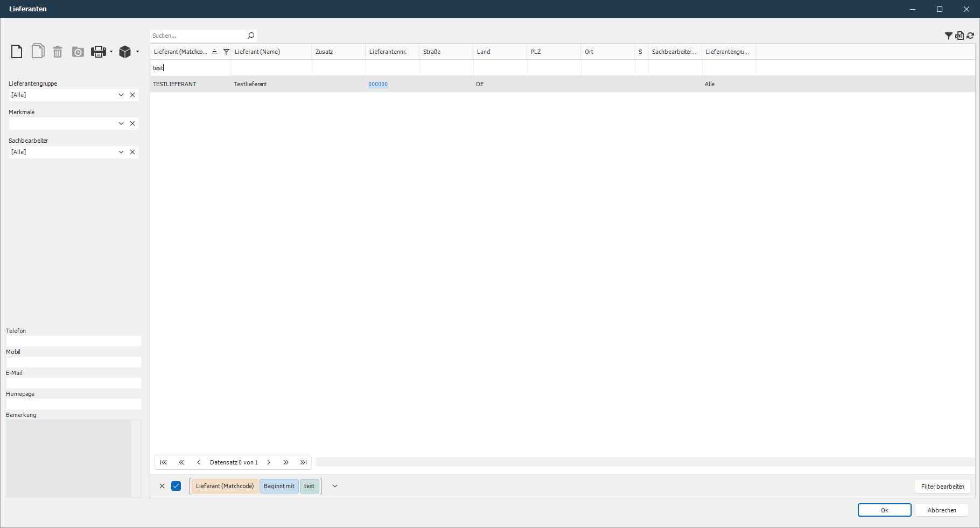Click the top-right funnel filter icon
The width and height of the screenshot is (980, 528).
point(948,36)
